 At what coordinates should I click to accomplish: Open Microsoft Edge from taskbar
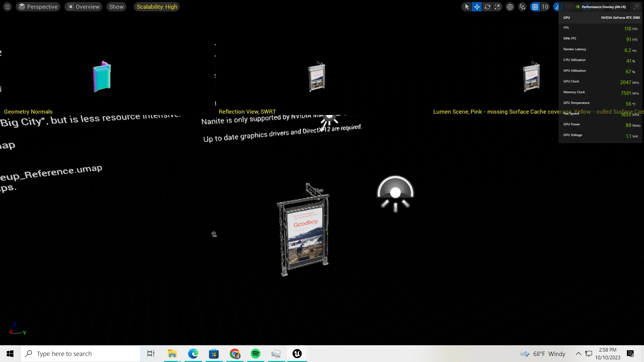click(x=193, y=354)
